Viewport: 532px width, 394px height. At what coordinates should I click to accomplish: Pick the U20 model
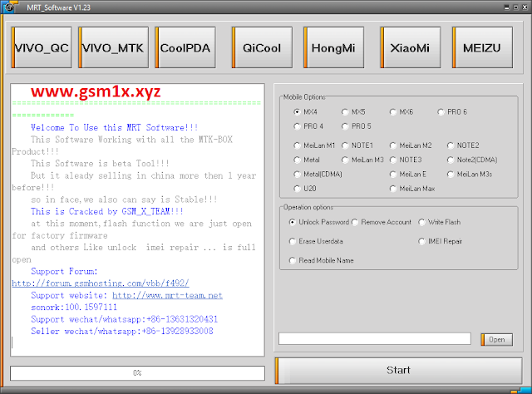pyautogui.click(x=297, y=189)
